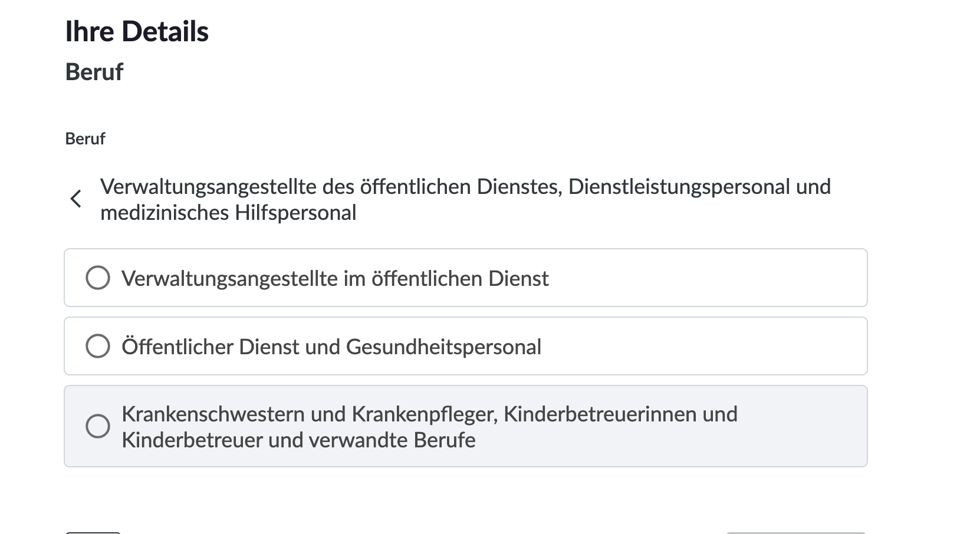980x534 pixels.
Task: Click the Beruf section subheading
Action: click(x=94, y=71)
